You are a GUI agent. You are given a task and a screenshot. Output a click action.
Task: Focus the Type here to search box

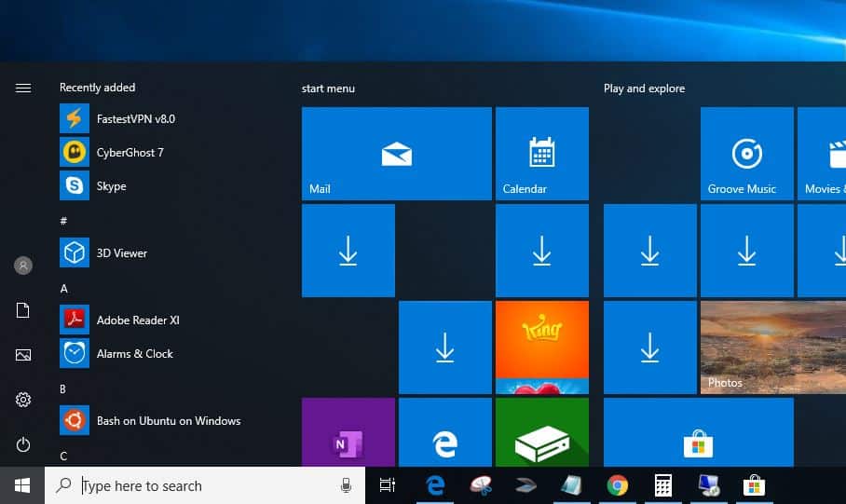click(x=204, y=485)
